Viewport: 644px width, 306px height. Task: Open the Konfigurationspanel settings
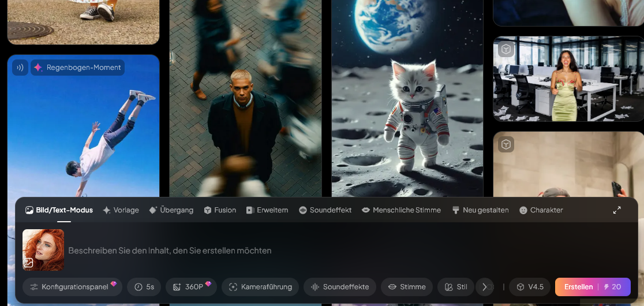click(x=72, y=287)
